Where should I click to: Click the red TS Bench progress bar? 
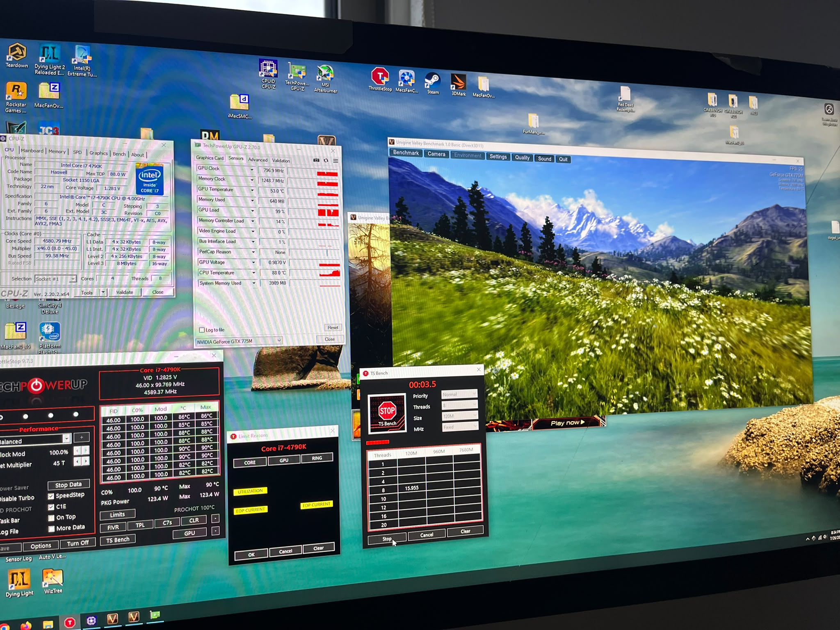pyautogui.click(x=377, y=442)
